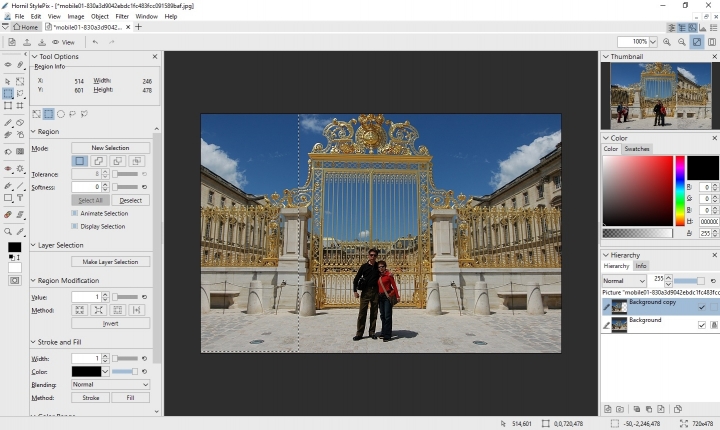Click the Softness value input field

(x=86, y=187)
